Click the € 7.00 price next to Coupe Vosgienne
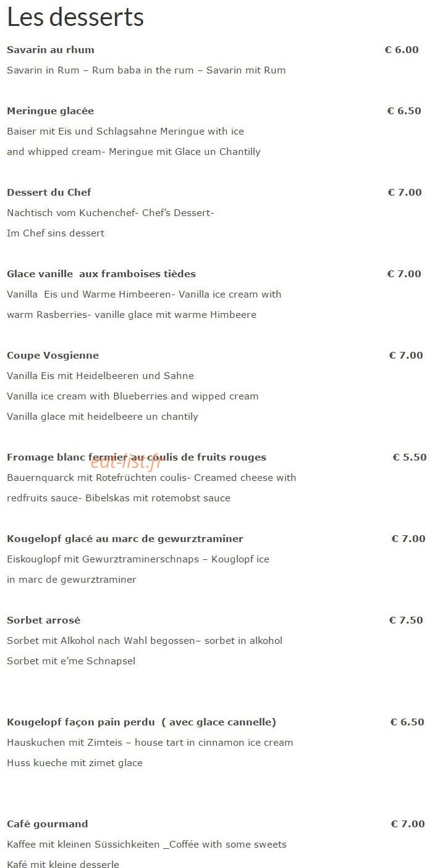 (x=406, y=355)
